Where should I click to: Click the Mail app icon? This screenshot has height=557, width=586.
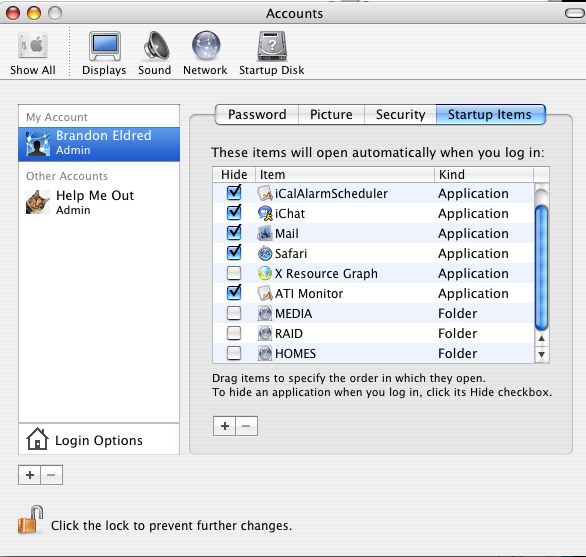[x=265, y=233]
